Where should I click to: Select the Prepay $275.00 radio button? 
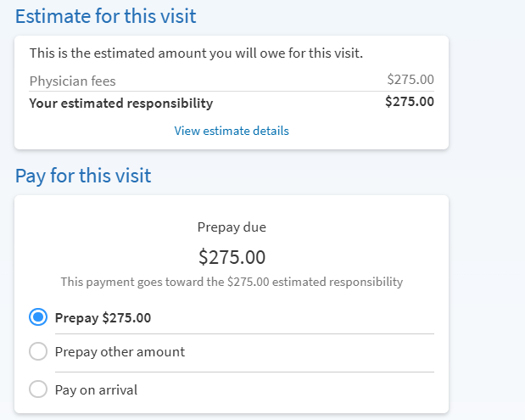point(38,318)
